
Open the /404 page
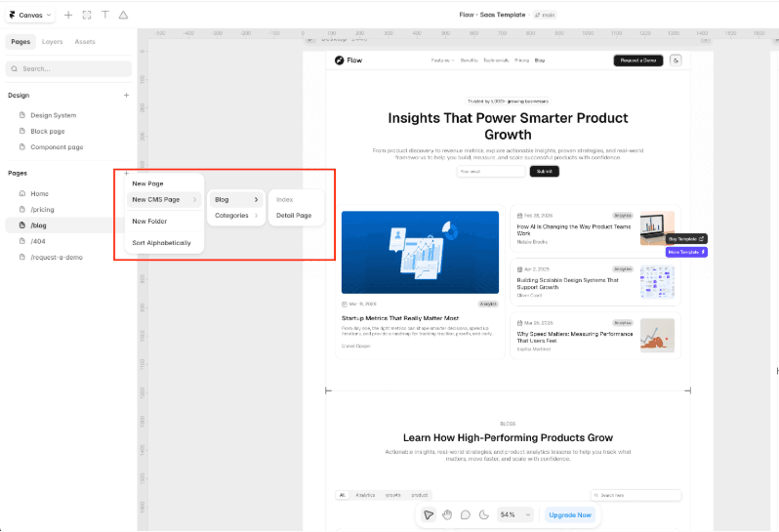pos(38,241)
